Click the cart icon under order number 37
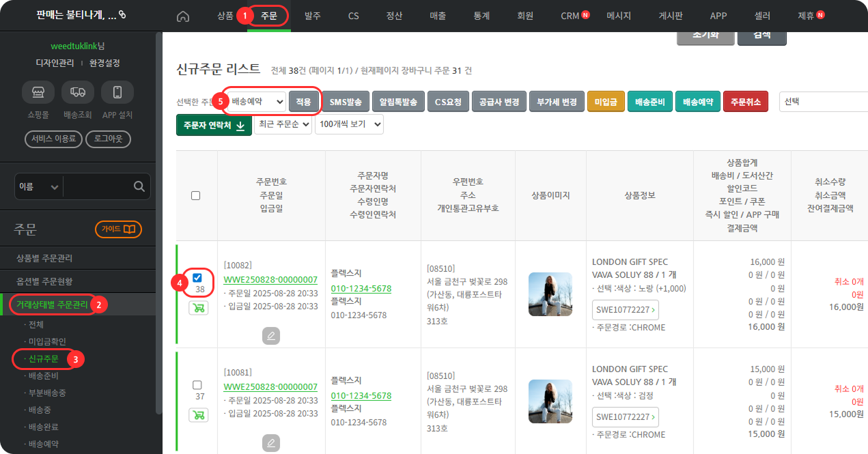Image resolution: width=868 pixels, height=454 pixels. tap(199, 414)
